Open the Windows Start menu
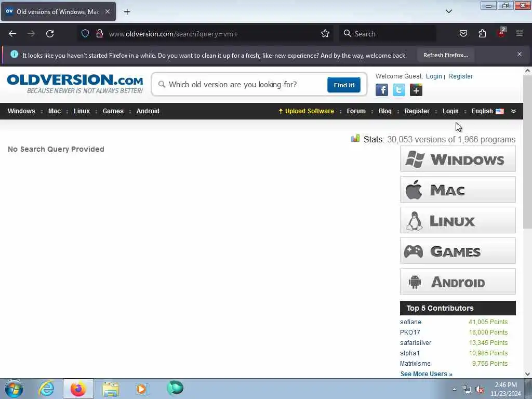This screenshot has height=399, width=532. [x=14, y=389]
